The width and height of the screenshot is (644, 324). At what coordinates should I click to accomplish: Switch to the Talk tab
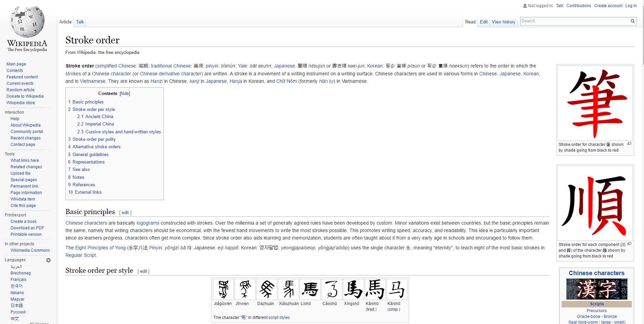point(80,22)
